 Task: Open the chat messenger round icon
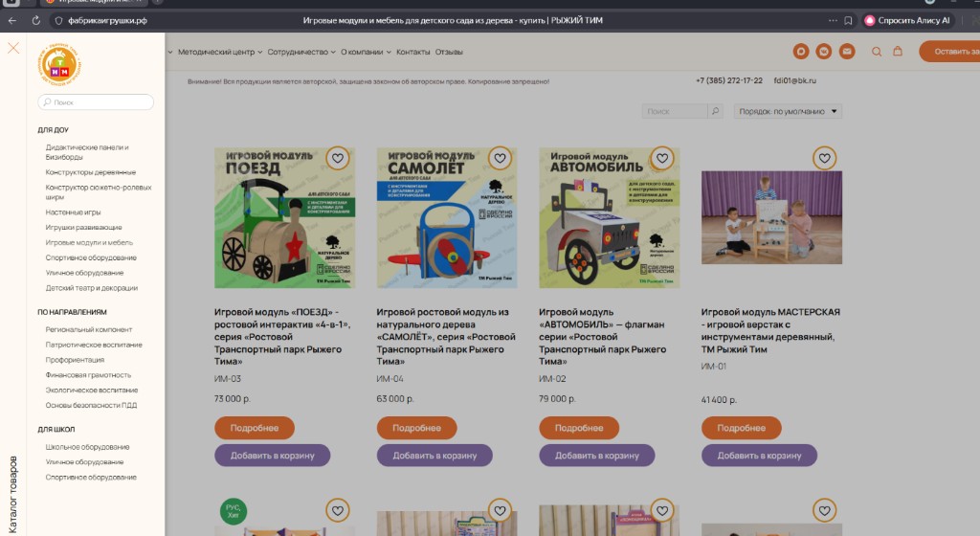(x=801, y=52)
